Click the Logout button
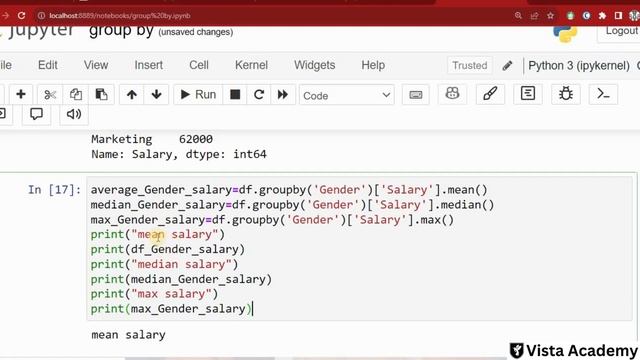Screen dimensions: 640x360 pos(620,32)
